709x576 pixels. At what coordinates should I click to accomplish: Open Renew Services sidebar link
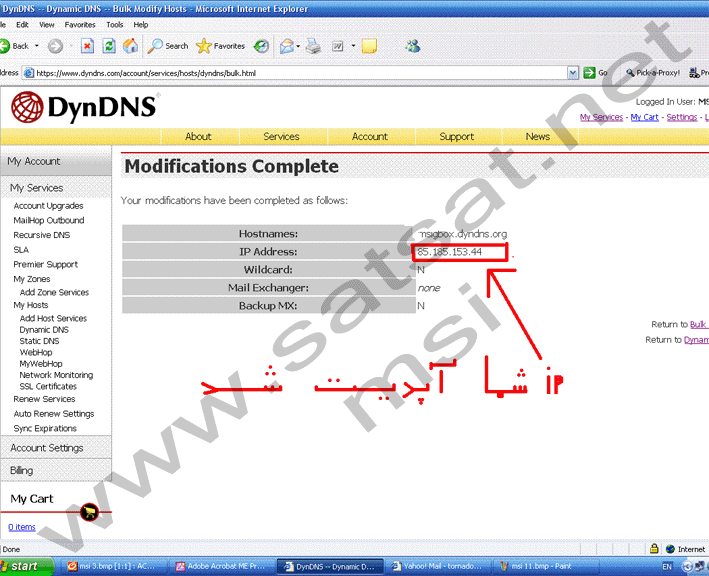tap(44, 399)
